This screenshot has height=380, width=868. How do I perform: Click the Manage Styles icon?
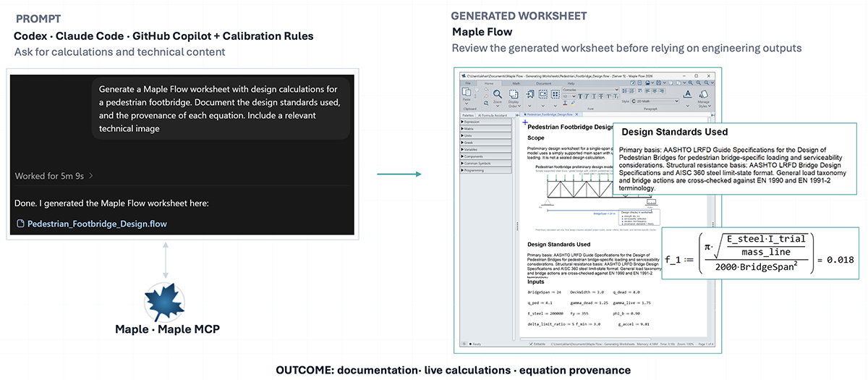pyautogui.click(x=704, y=93)
